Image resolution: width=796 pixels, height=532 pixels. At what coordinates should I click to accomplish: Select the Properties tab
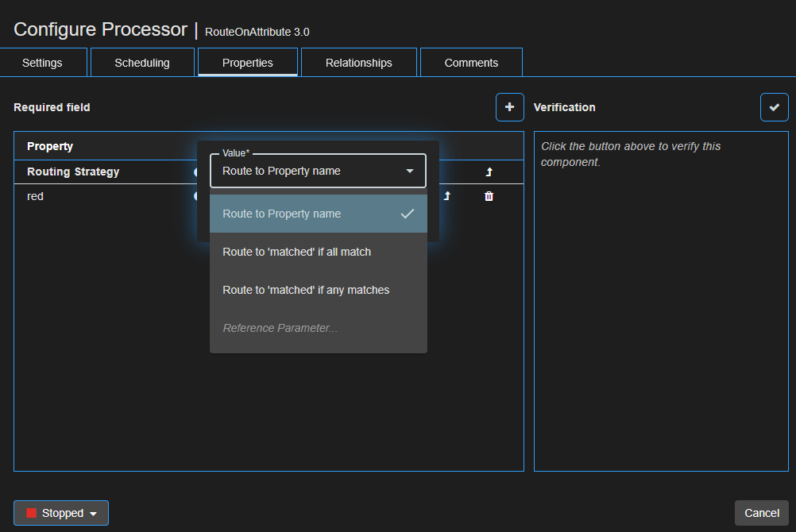coord(248,63)
